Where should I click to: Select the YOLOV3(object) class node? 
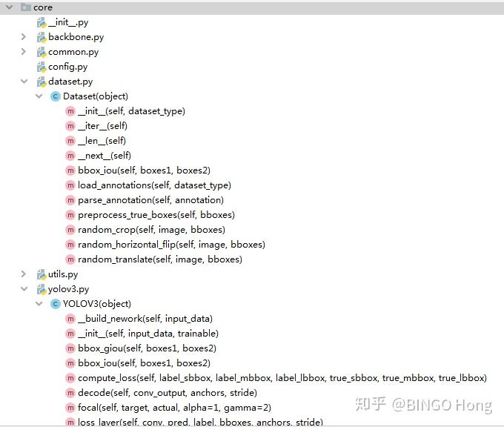[97, 304]
